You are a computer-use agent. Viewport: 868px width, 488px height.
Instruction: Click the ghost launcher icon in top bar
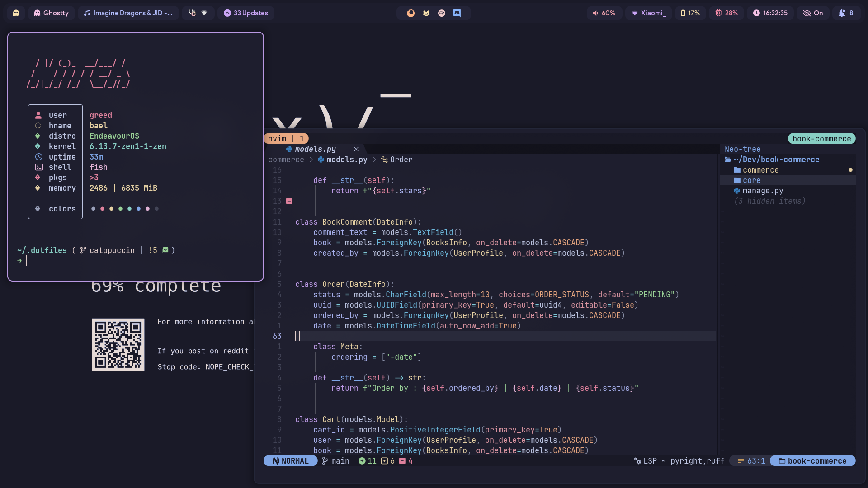tap(16, 13)
